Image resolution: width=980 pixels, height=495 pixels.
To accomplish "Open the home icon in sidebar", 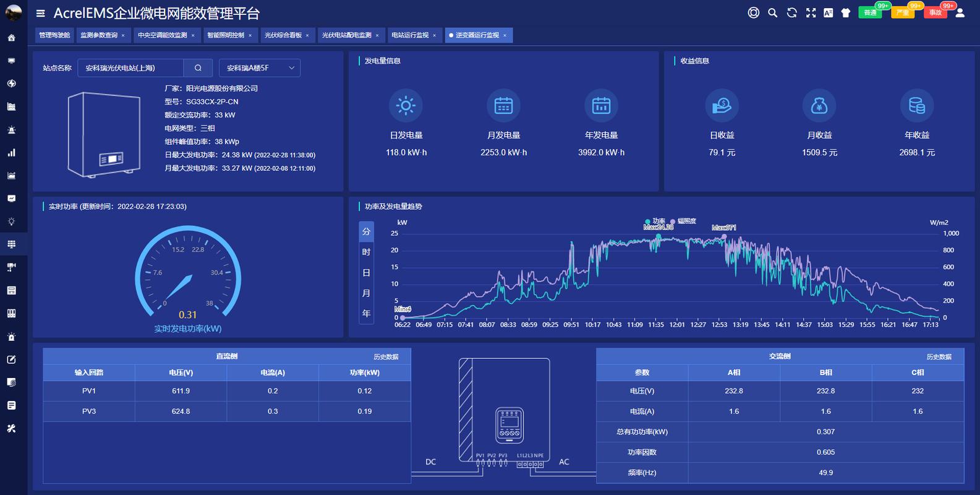I will 11,38.
